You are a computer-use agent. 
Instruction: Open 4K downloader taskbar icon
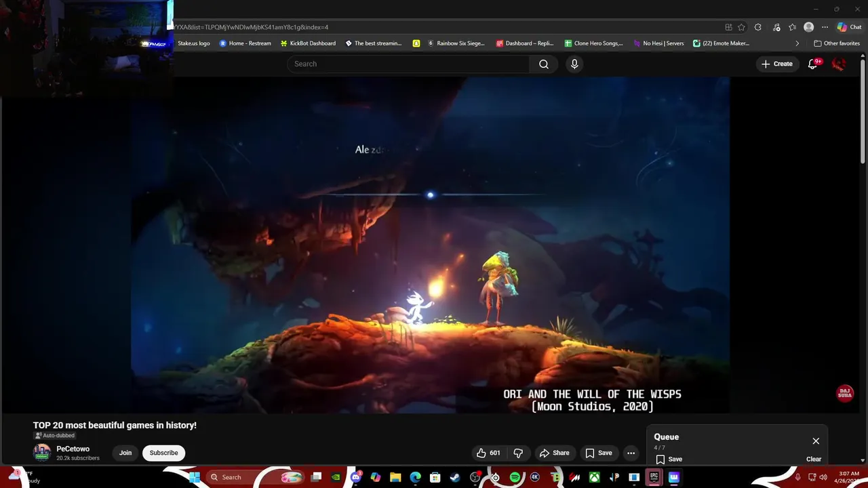coord(535,477)
